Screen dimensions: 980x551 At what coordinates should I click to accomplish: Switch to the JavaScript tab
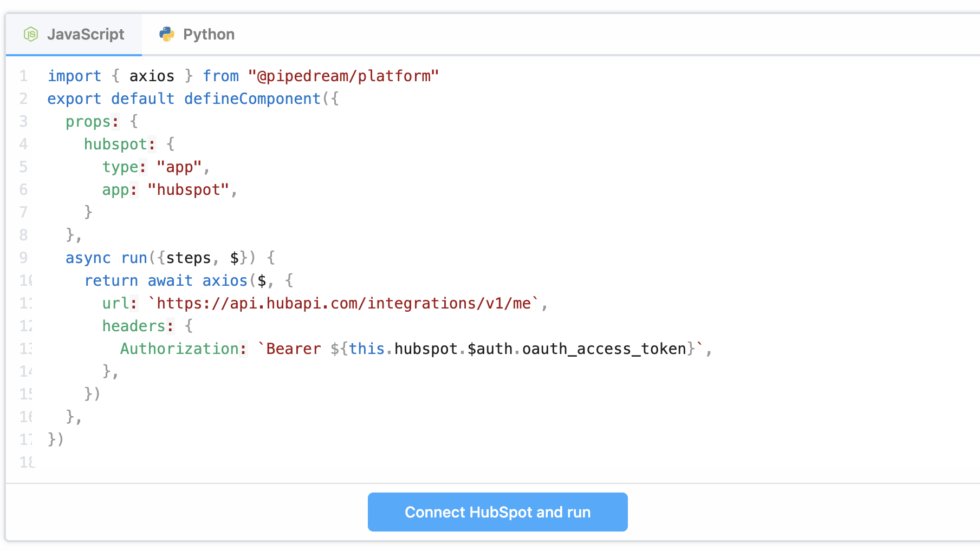[x=74, y=34]
